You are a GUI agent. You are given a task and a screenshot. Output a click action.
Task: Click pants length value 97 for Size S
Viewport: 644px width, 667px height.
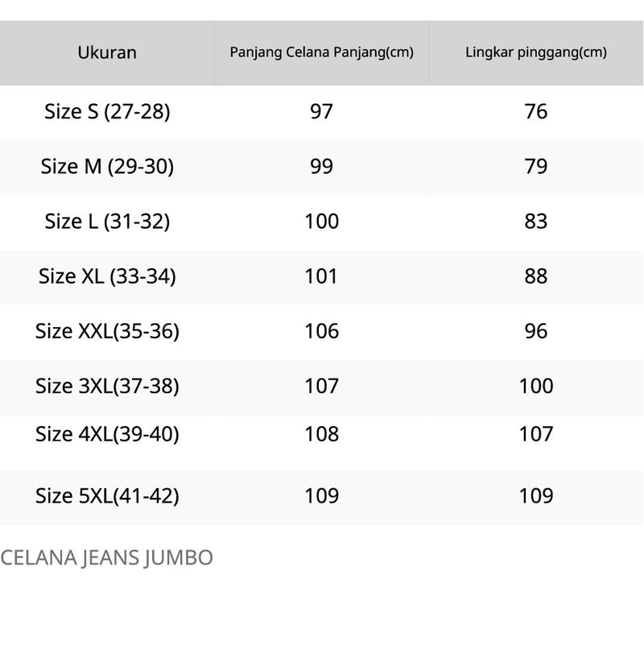pos(321,112)
